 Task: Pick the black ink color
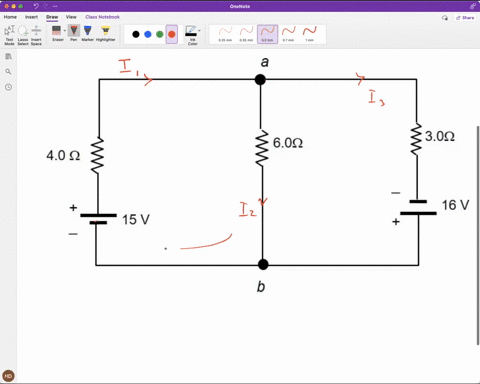(x=136, y=34)
